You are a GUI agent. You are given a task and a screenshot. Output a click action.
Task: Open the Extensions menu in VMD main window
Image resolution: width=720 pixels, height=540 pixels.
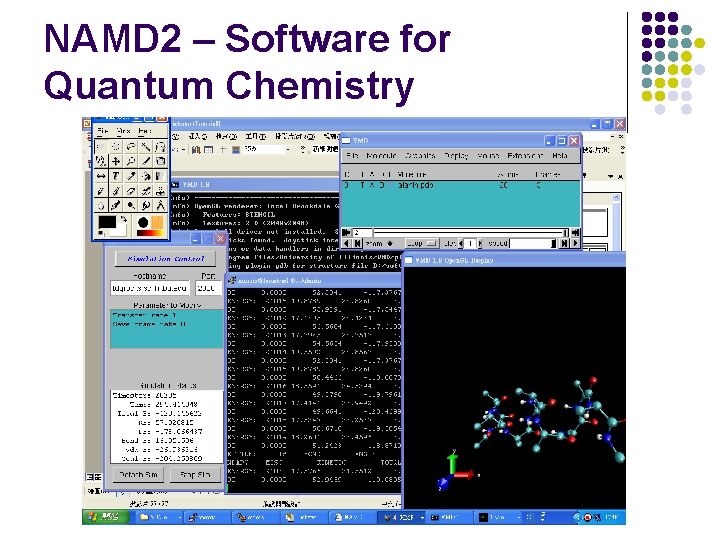[x=525, y=156]
